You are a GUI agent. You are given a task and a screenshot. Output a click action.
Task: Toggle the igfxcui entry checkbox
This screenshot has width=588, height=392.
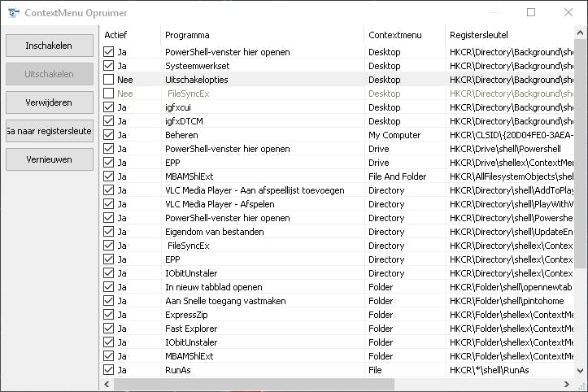109,107
